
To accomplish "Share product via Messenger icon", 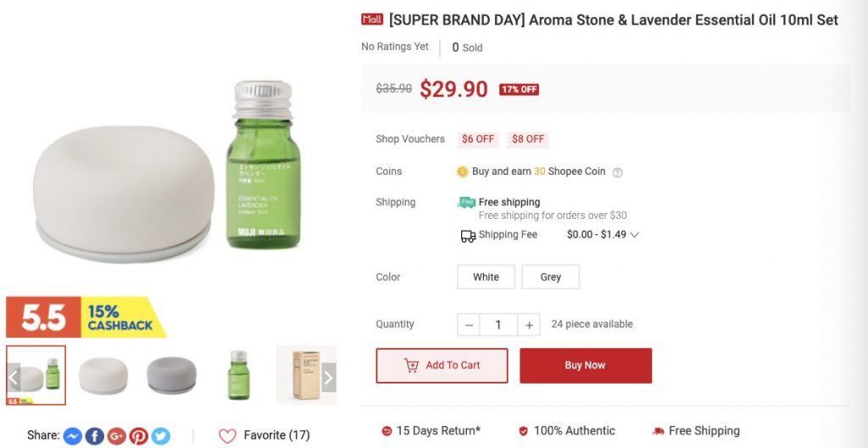I will (72, 436).
